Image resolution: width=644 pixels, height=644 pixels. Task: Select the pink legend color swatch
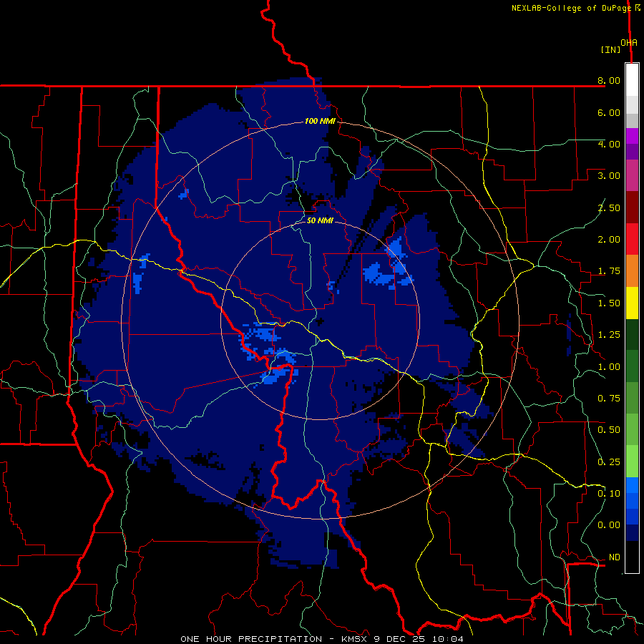pyautogui.click(x=632, y=176)
